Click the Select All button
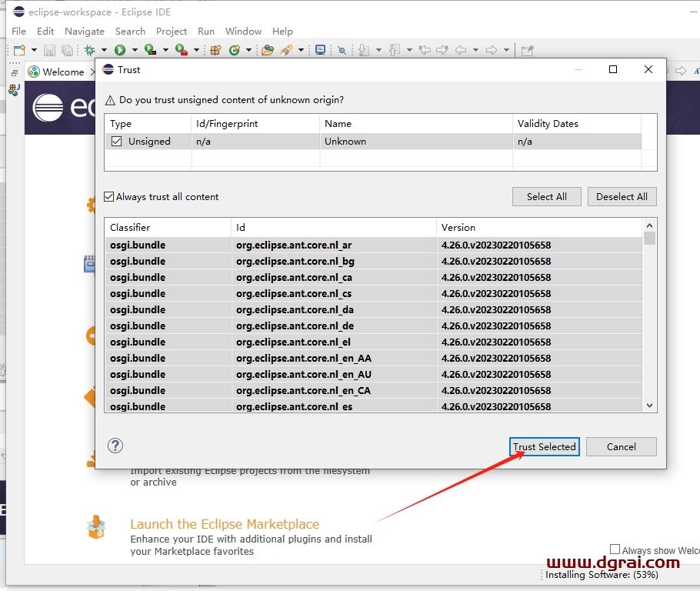This screenshot has width=700, height=591. tap(546, 196)
